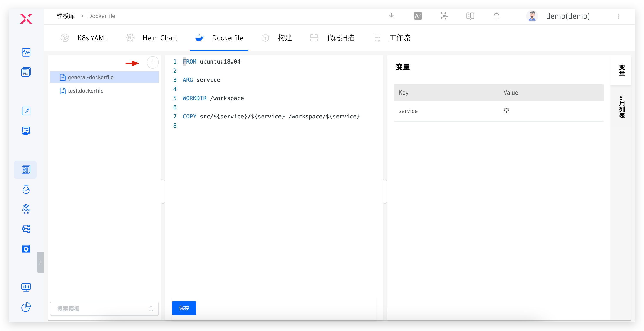644x331 pixels.
Task: Open the notification bell
Action: [x=496, y=16]
